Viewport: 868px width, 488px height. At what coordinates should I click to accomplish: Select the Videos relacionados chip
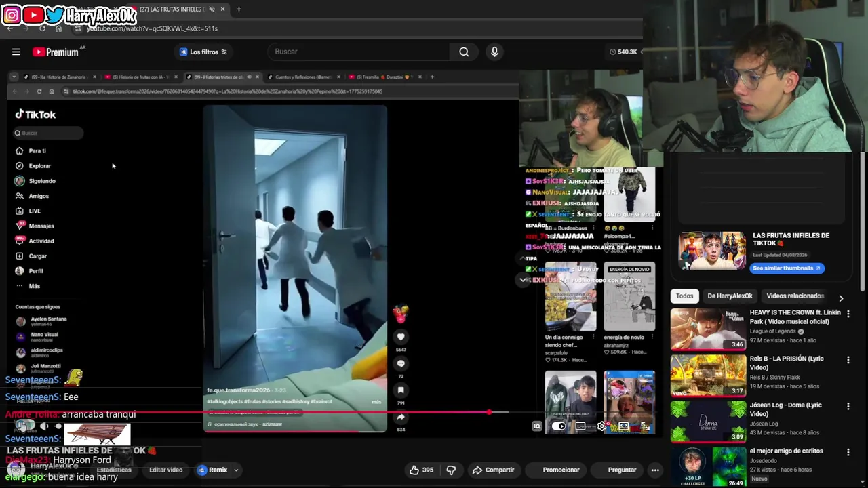point(795,296)
